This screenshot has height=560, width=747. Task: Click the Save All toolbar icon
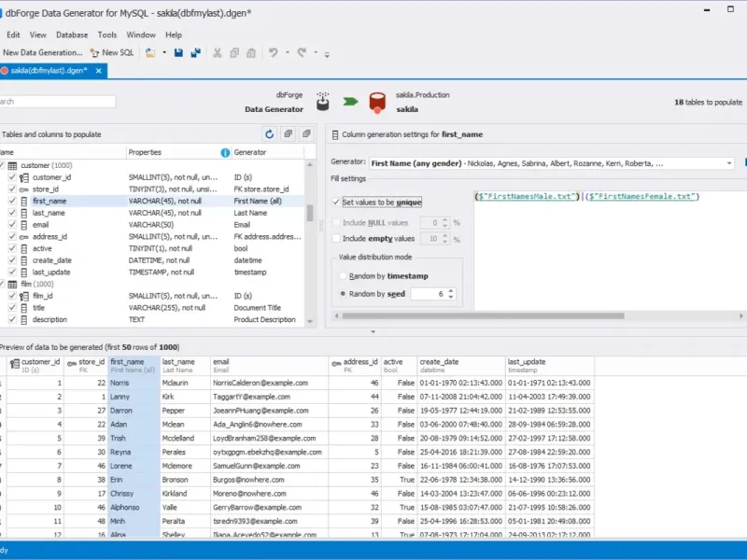pos(195,53)
